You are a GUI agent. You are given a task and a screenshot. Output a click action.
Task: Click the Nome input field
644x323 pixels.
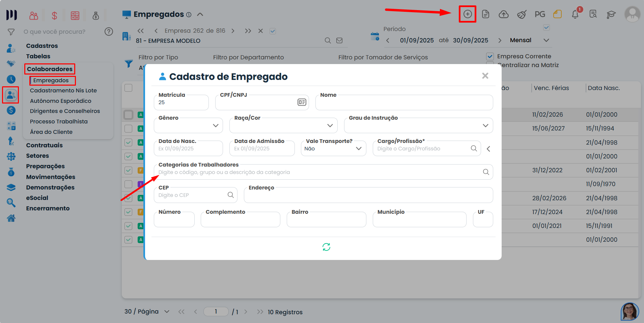tap(404, 103)
